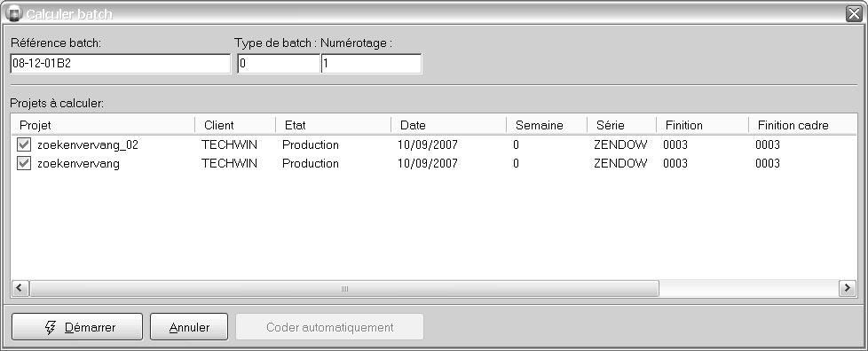
Task: Sort list by the Date column header
Action: [448, 125]
